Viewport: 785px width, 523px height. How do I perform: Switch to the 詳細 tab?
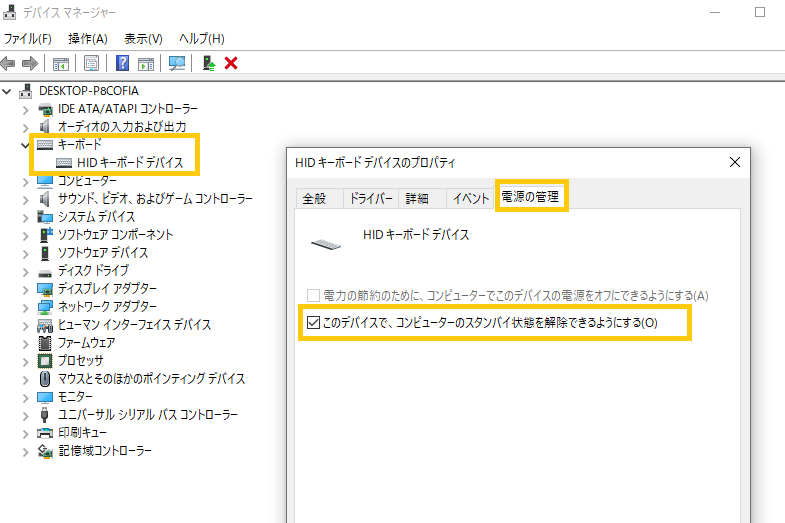(423, 199)
